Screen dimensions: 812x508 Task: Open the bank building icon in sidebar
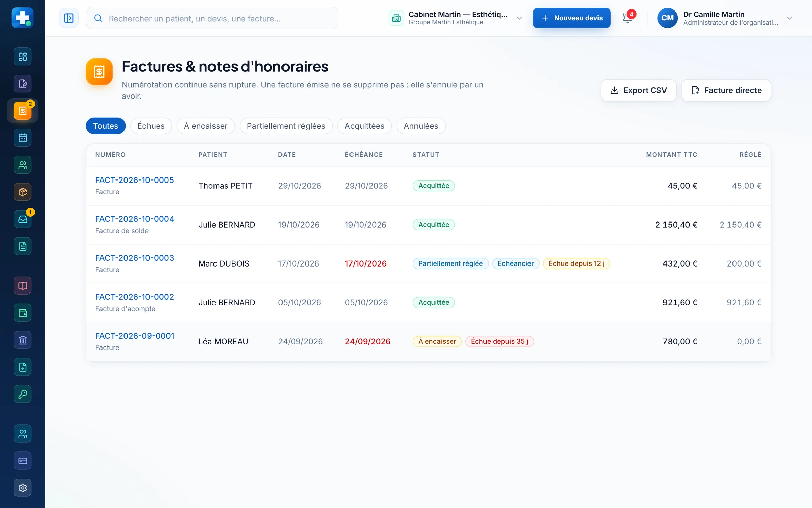pos(23,340)
